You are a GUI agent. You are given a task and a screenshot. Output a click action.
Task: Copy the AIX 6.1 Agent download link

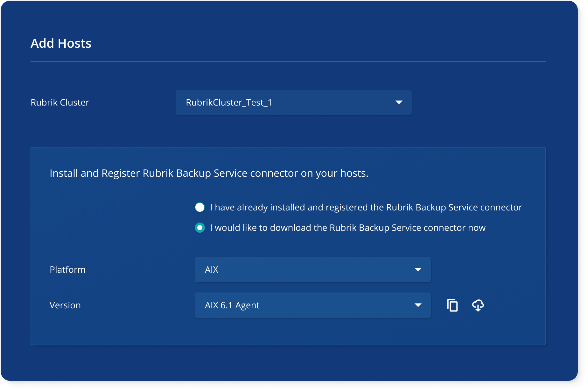tap(452, 305)
